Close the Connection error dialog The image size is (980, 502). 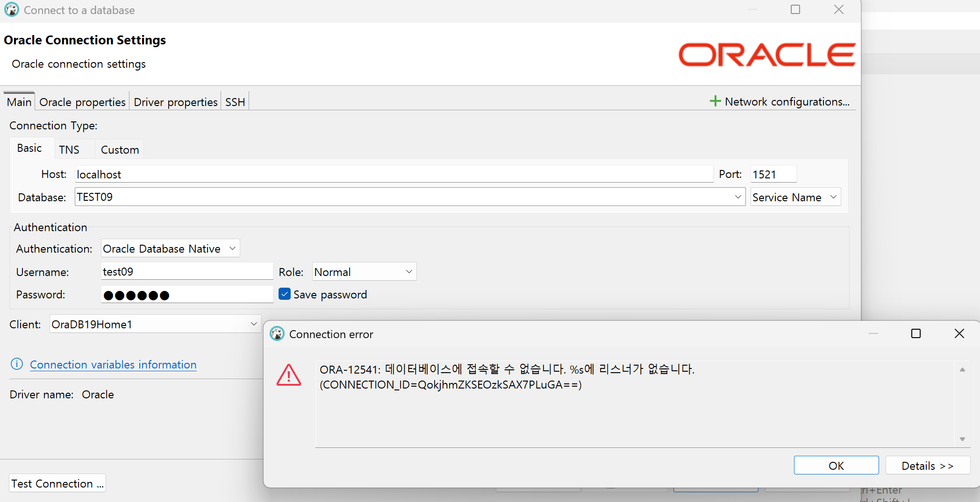coord(959,333)
